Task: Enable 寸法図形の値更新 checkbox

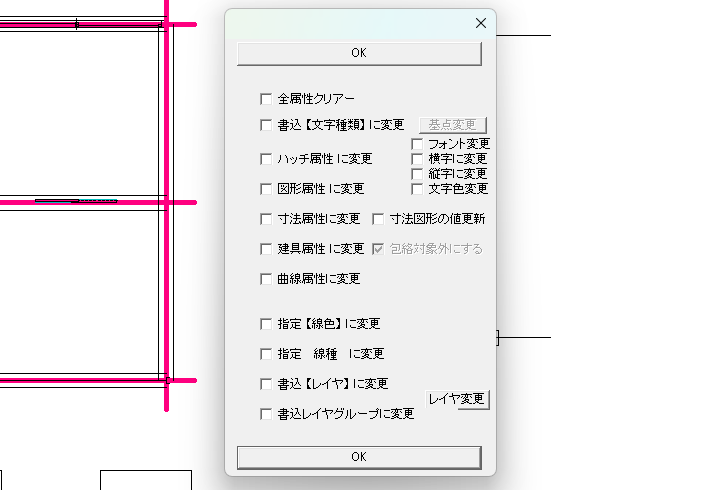Action: click(x=378, y=219)
